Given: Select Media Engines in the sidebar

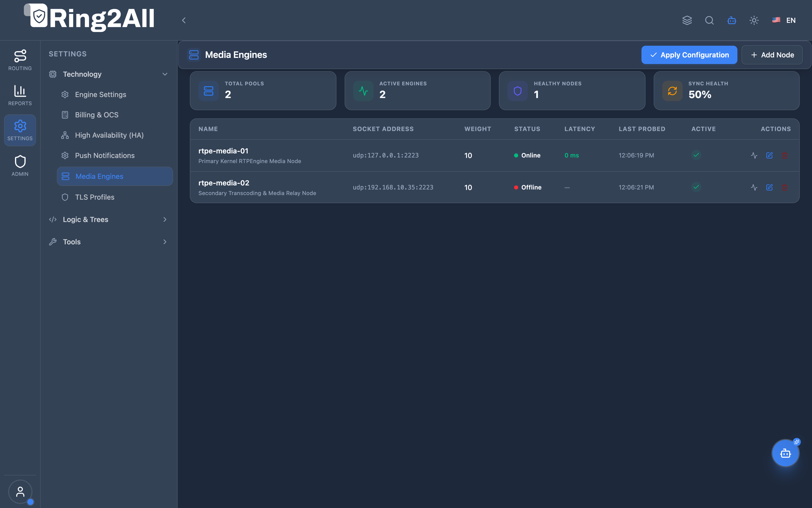Looking at the screenshot, I should [x=115, y=176].
